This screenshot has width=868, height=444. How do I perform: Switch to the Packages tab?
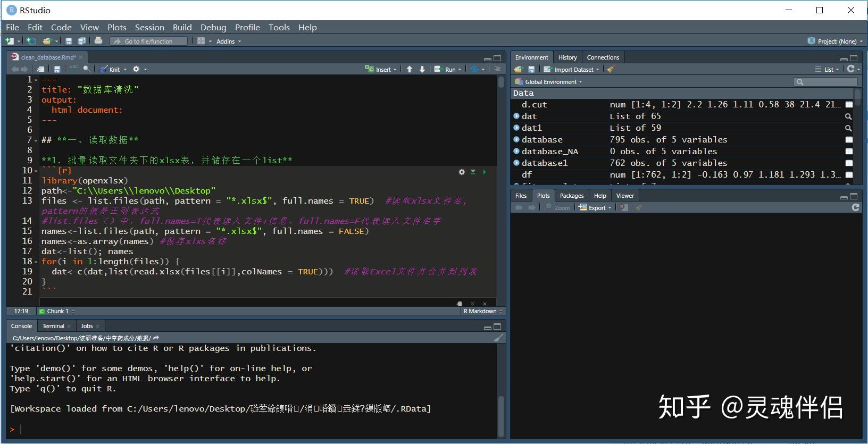click(571, 196)
